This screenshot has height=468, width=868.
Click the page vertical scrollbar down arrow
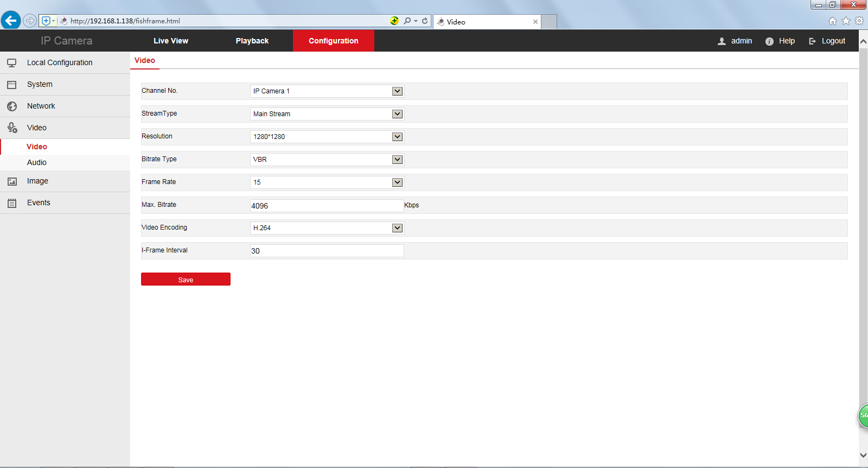(x=863, y=455)
